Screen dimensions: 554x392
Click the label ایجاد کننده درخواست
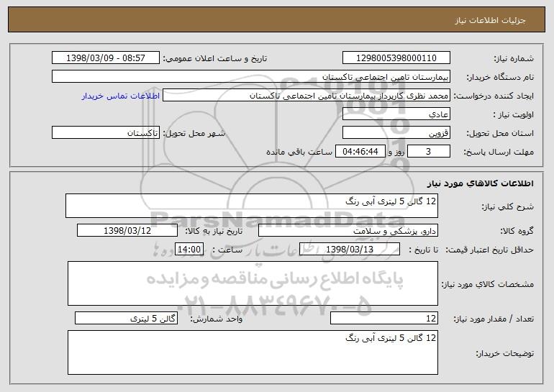[x=494, y=96]
